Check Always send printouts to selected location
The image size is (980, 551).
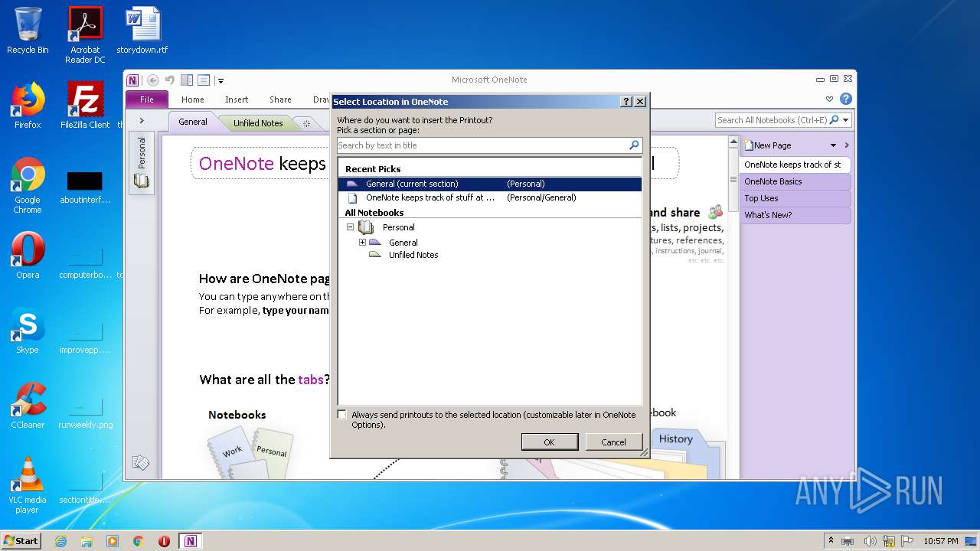point(342,415)
